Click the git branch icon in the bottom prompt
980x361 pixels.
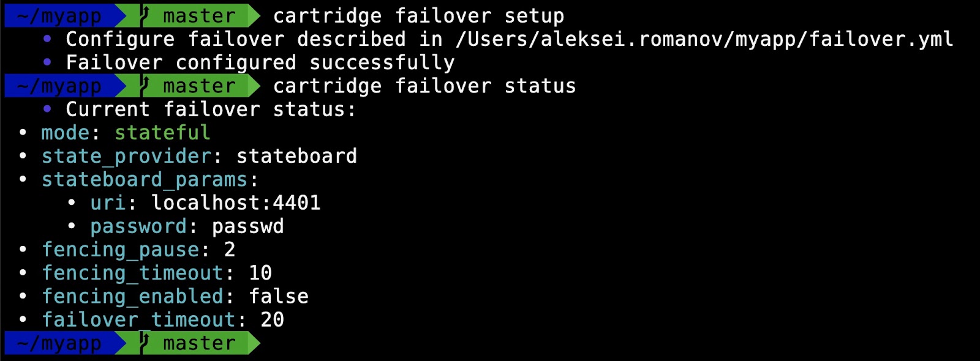(145, 343)
